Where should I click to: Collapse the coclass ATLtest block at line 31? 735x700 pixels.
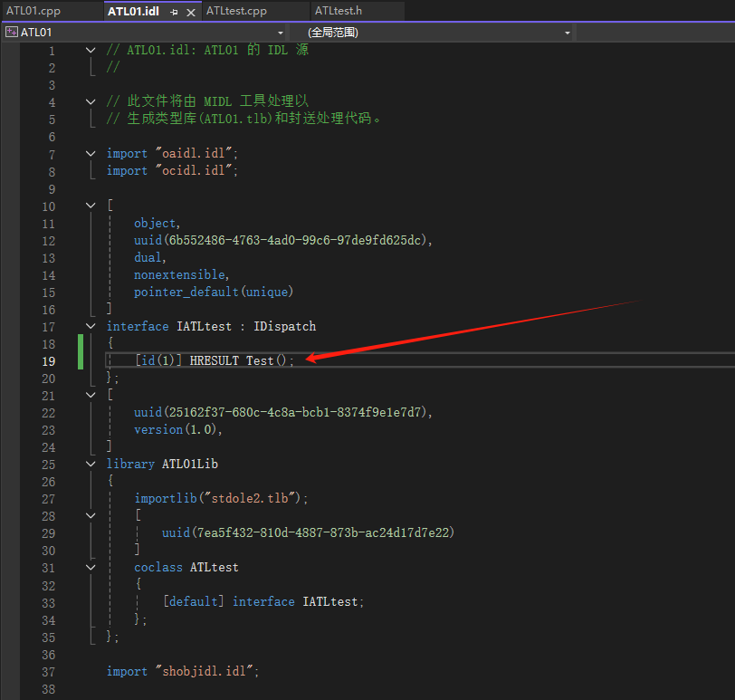click(x=91, y=567)
